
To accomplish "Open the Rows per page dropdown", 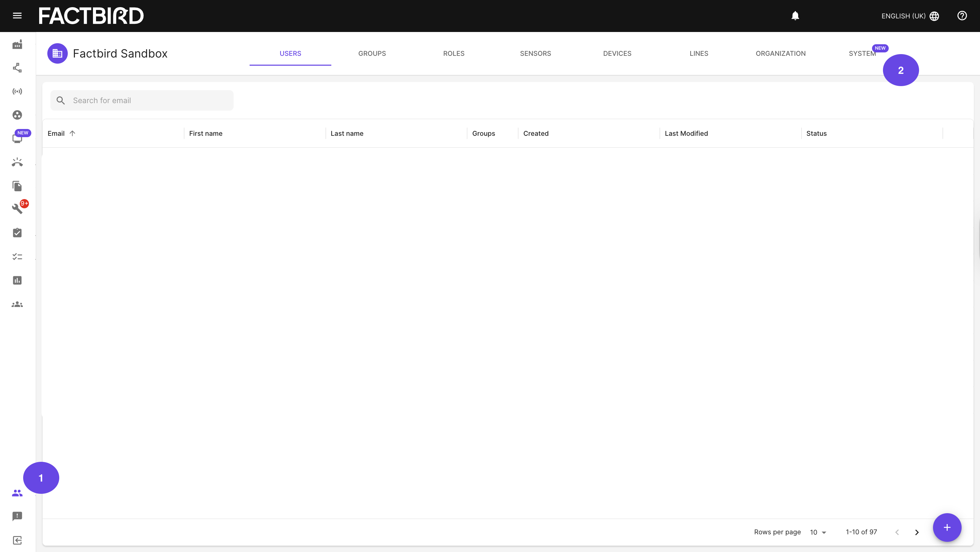I will (x=818, y=532).
